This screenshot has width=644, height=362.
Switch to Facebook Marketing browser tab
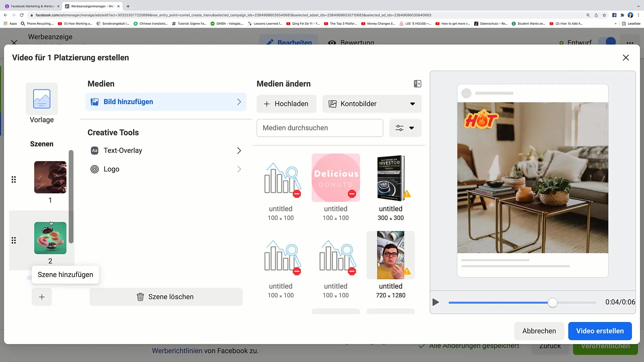(x=32, y=6)
